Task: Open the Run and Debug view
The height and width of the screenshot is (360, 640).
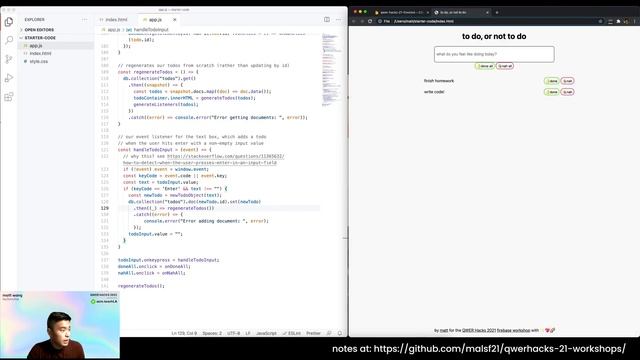Action: 9,78
